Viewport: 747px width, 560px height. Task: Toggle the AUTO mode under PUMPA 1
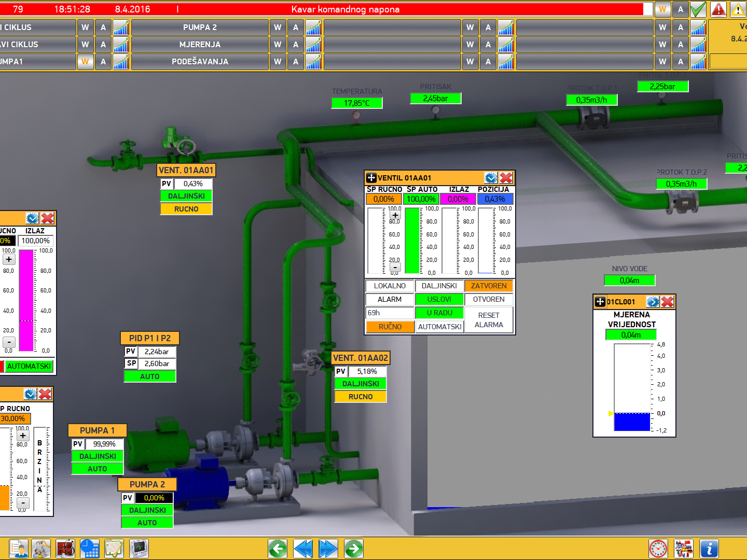(98, 469)
